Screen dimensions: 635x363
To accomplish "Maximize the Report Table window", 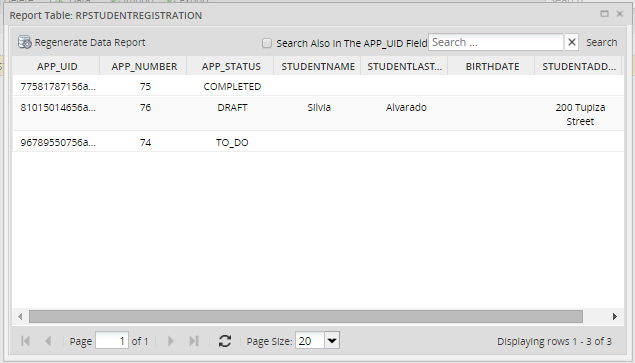I will click(604, 14).
